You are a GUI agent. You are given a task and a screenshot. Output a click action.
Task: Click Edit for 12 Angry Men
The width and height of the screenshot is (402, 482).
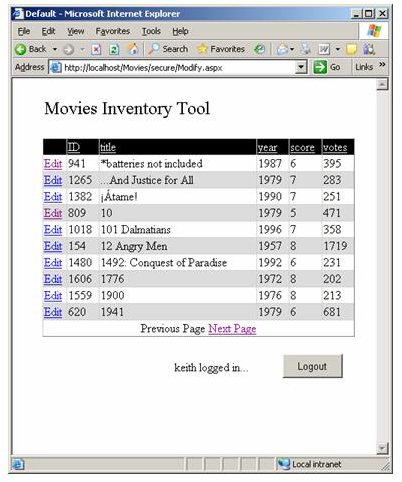click(x=53, y=246)
